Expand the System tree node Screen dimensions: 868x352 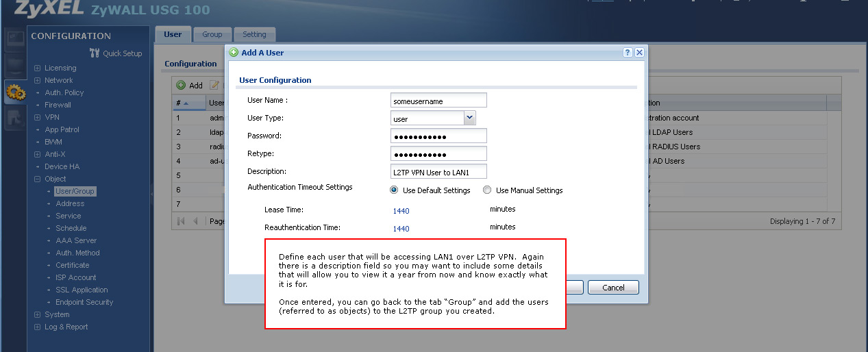(x=37, y=314)
